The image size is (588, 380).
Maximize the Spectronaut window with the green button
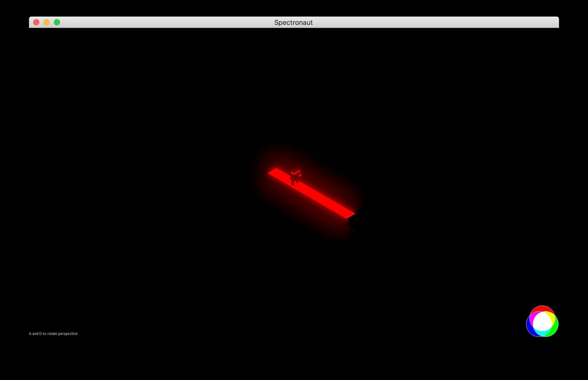tap(57, 22)
